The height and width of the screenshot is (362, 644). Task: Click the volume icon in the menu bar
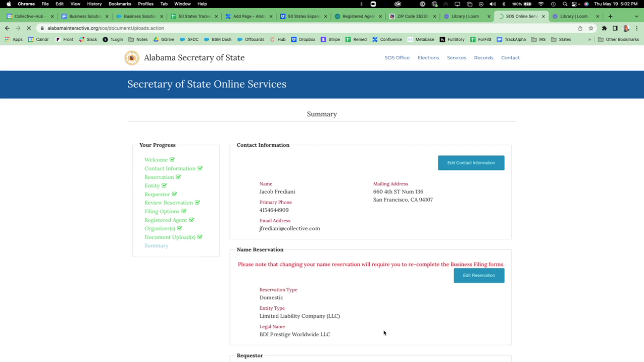tap(493, 4)
